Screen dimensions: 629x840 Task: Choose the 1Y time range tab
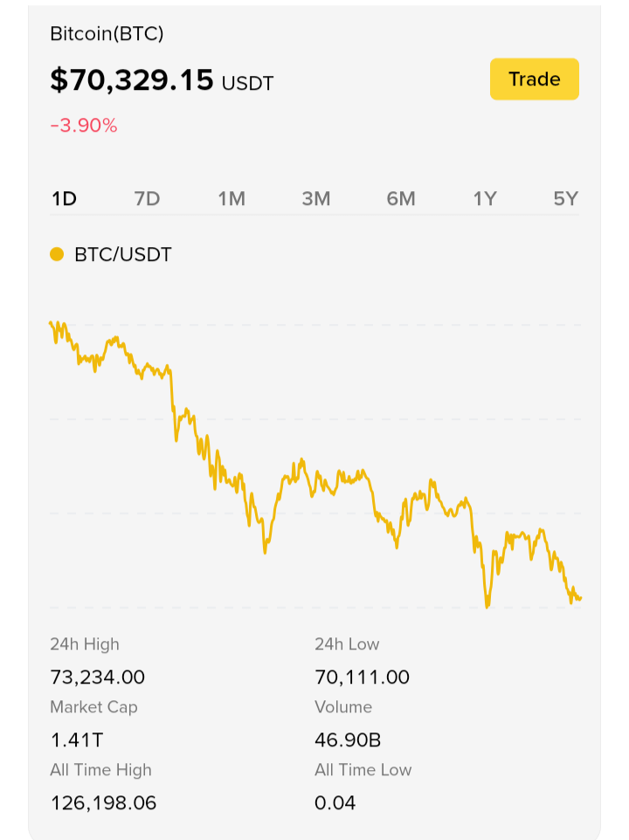click(485, 199)
